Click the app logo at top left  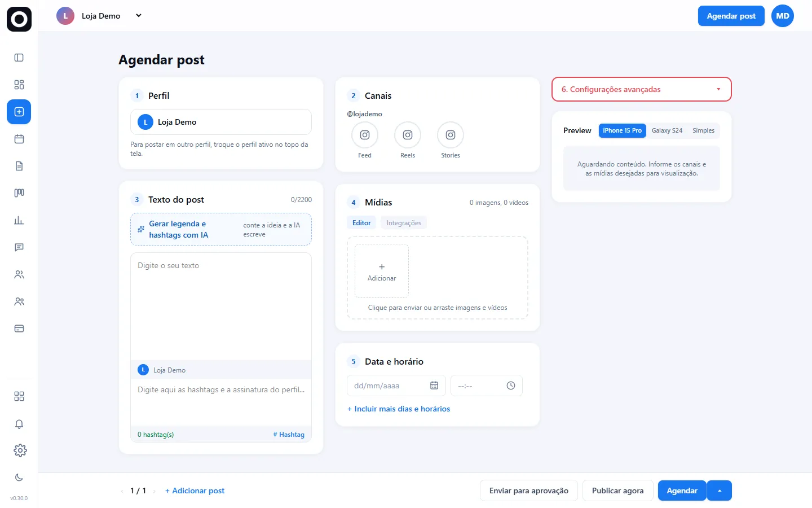pyautogui.click(x=19, y=19)
